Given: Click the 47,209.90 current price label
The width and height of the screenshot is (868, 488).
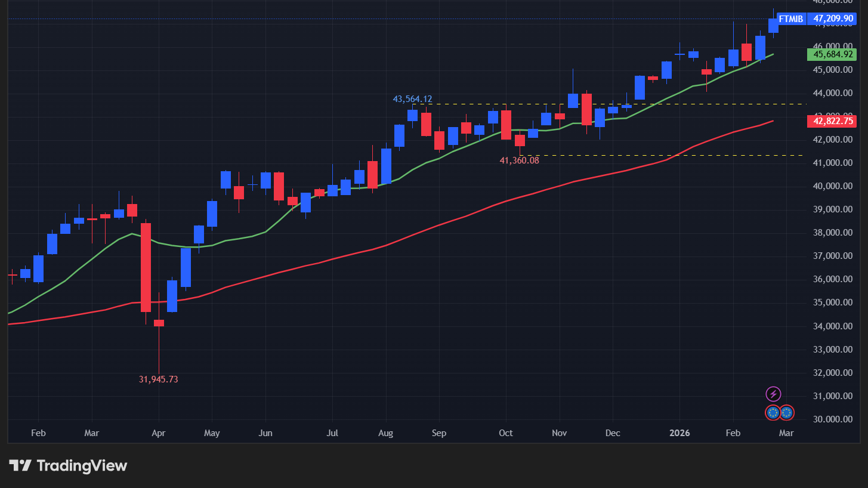Looking at the screenshot, I should click(x=833, y=19).
